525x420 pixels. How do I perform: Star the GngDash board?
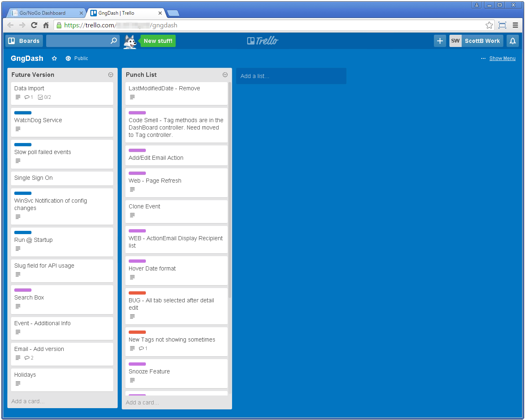(x=54, y=58)
